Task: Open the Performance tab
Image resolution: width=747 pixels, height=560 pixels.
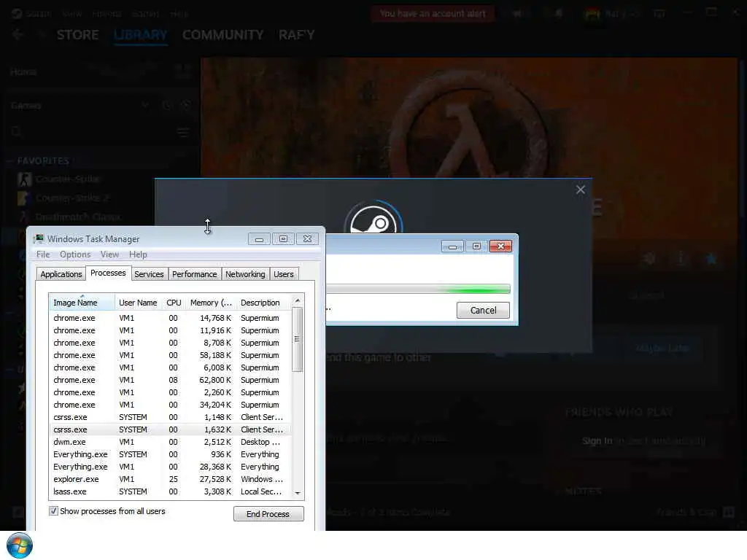Action: [x=194, y=274]
